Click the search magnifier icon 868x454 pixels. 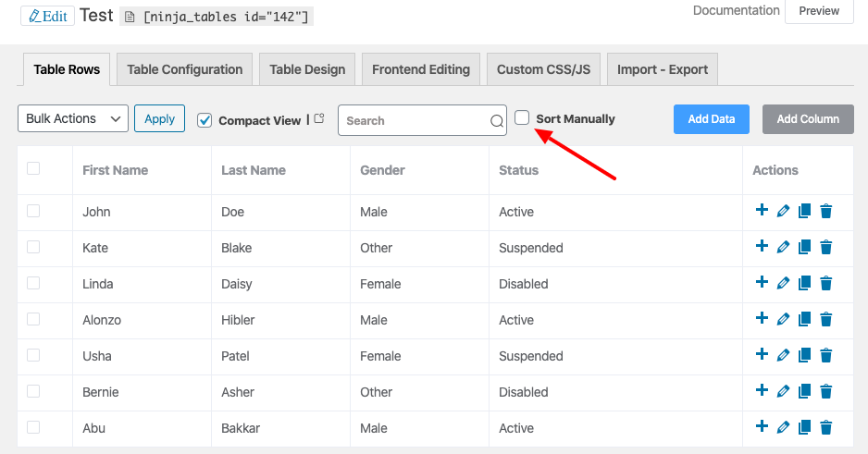pyautogui.click(x=496, y=121)
